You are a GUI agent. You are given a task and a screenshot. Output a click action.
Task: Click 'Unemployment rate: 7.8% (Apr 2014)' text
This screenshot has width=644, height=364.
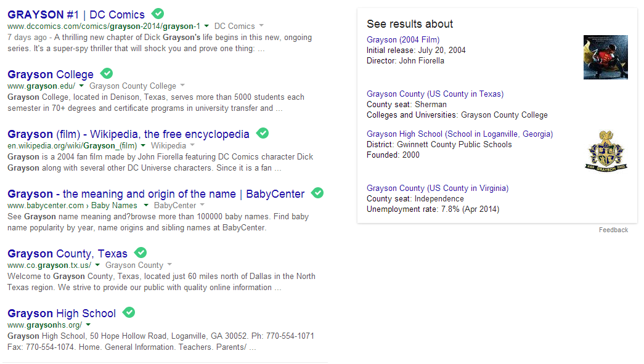tap(433, 209)
